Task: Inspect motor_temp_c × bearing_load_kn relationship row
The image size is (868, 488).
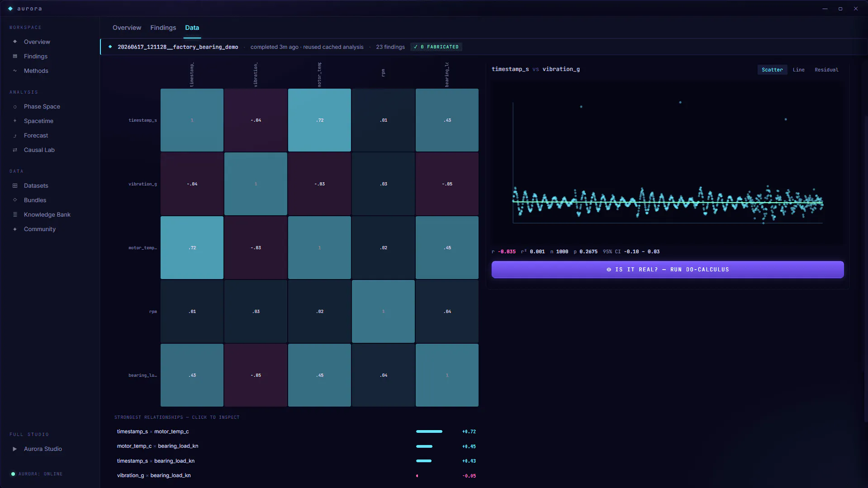Action: click(x=296, y=446)
